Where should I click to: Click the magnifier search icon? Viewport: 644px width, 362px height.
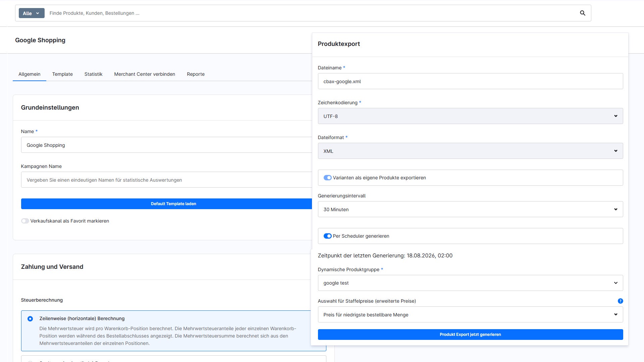(x=583, y=13)
